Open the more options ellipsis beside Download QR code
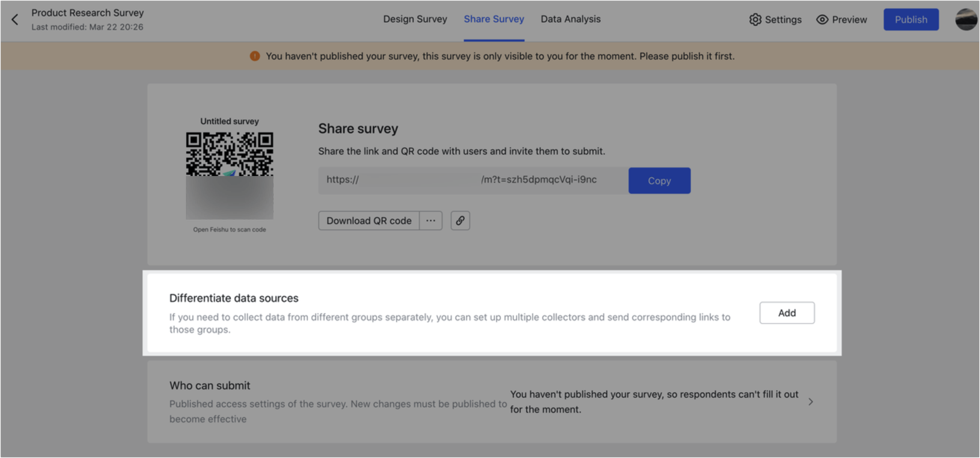 431,221
